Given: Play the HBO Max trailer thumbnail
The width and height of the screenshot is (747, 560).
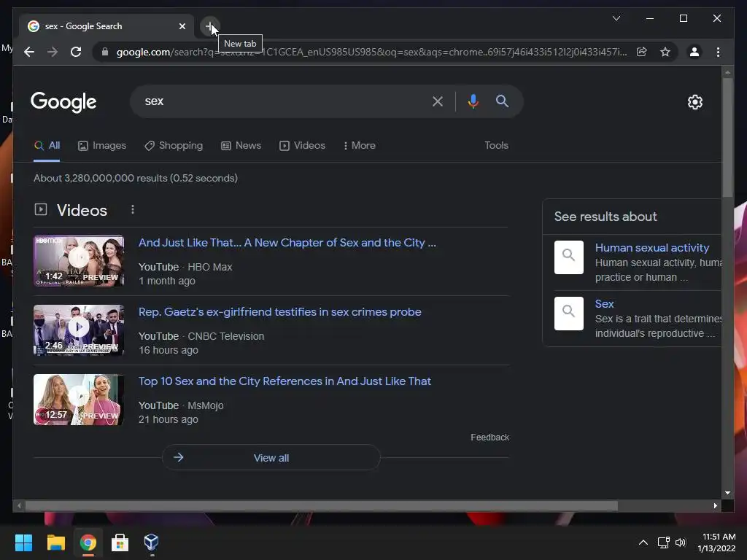Looking at the screenshot, I should pyautogui.click(x=79, y=261).
